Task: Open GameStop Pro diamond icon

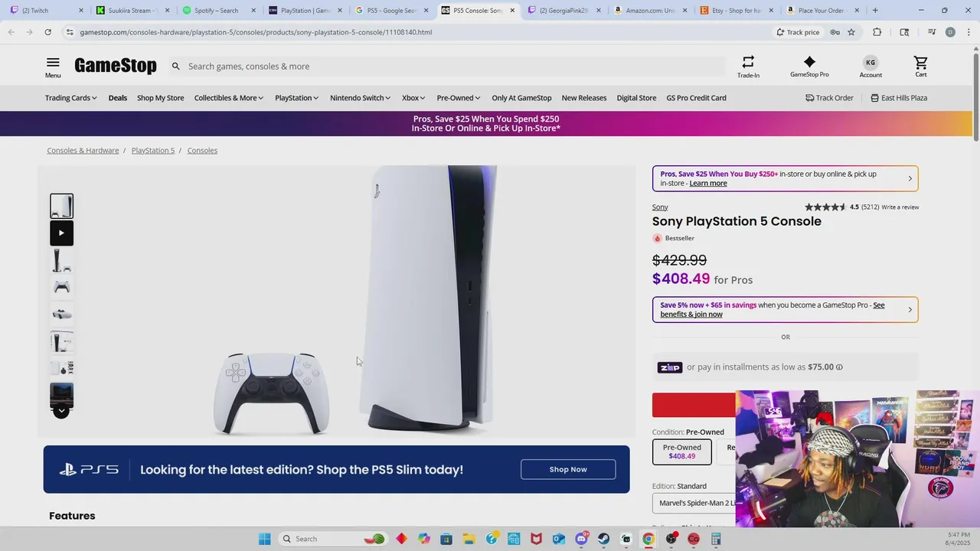Action: [x=809, y=67]
